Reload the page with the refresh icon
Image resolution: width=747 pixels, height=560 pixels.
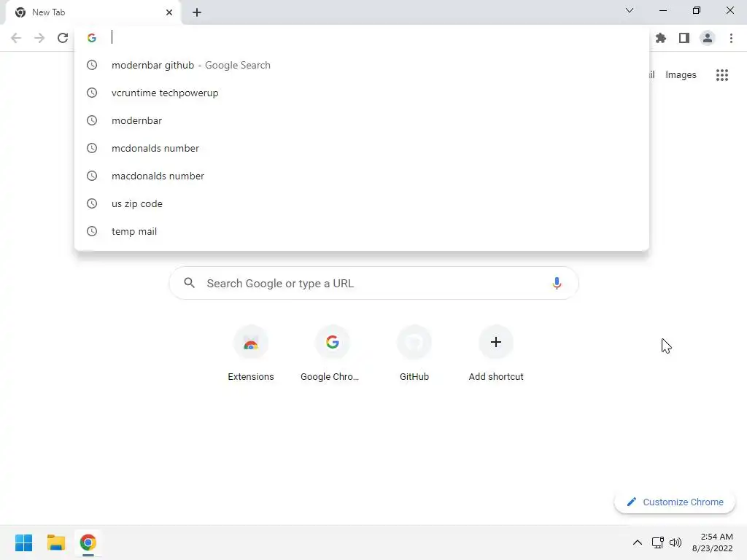pos(63,38)
